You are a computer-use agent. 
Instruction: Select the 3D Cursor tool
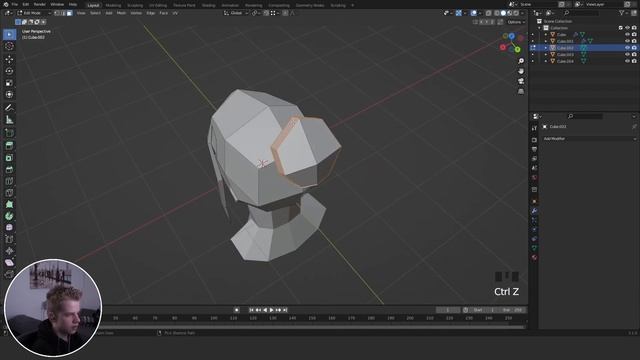[x=9, y=47]
